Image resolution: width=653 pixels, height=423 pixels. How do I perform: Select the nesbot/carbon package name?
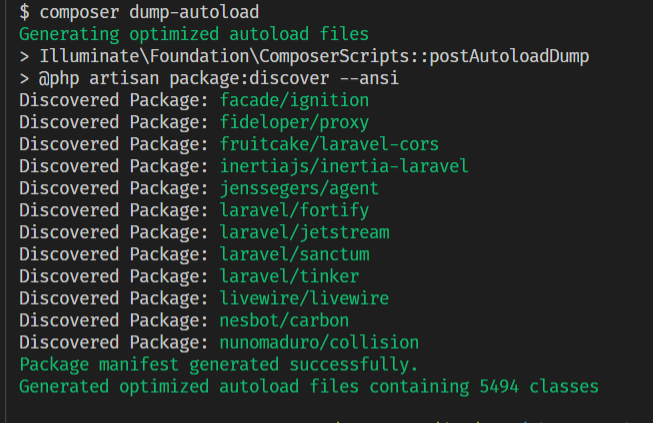pyautogui.click(x=284, y=321)
